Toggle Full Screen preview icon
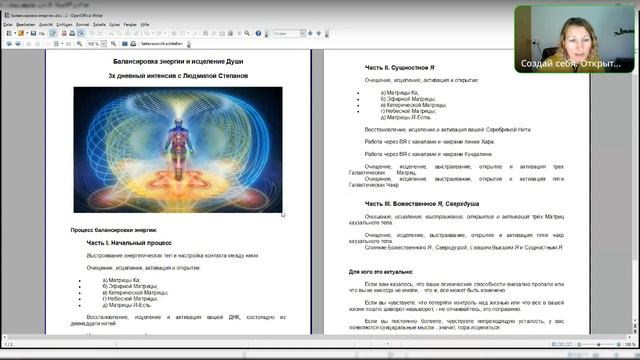The height and width of the screenshot is (360, 640). click(x=125, y=44)
